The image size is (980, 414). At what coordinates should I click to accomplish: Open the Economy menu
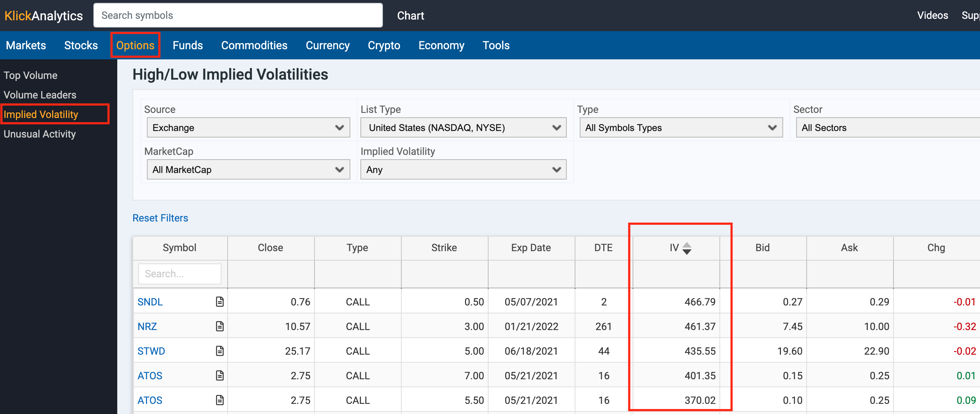pos(441,45)
